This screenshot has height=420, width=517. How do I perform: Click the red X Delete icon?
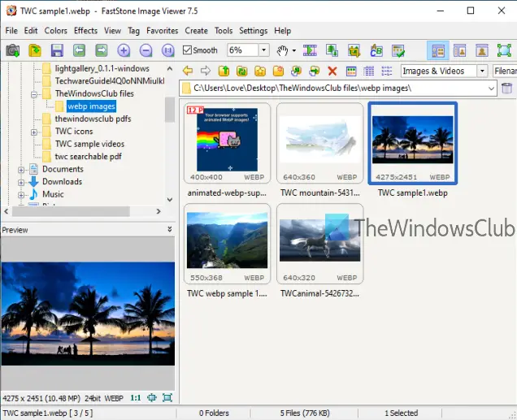tap(332, 71)
